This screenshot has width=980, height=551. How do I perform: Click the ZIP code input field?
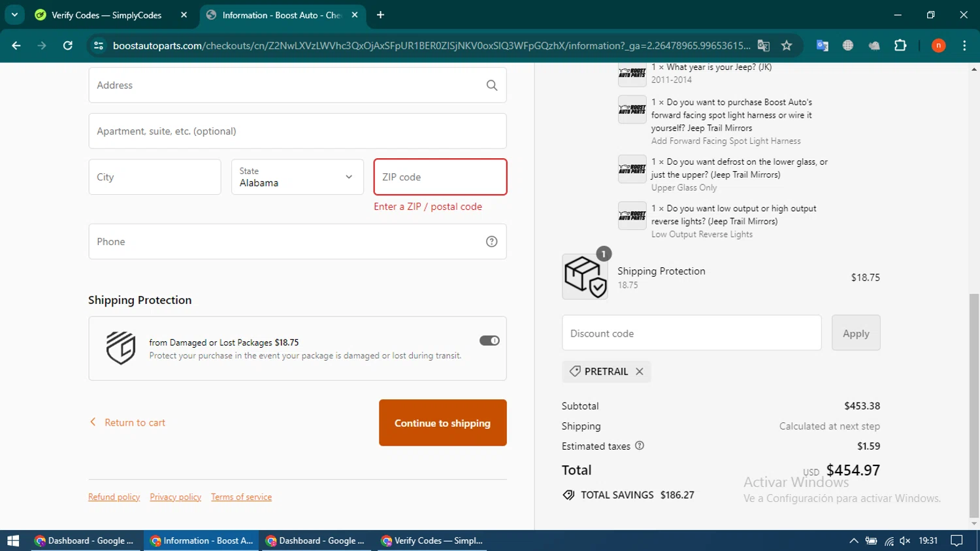coord(440,177)
